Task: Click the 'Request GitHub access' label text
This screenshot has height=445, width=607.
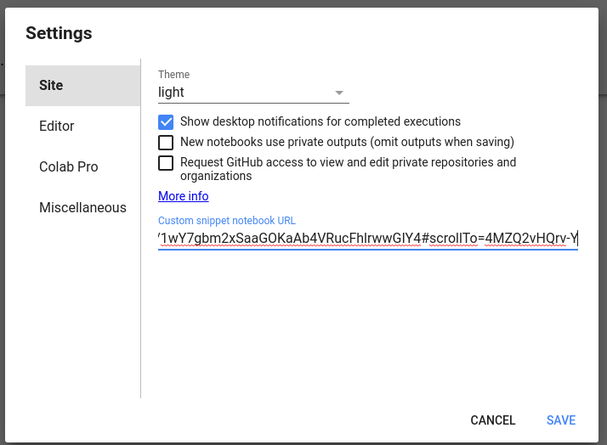Action: click(x=348, y=162)
